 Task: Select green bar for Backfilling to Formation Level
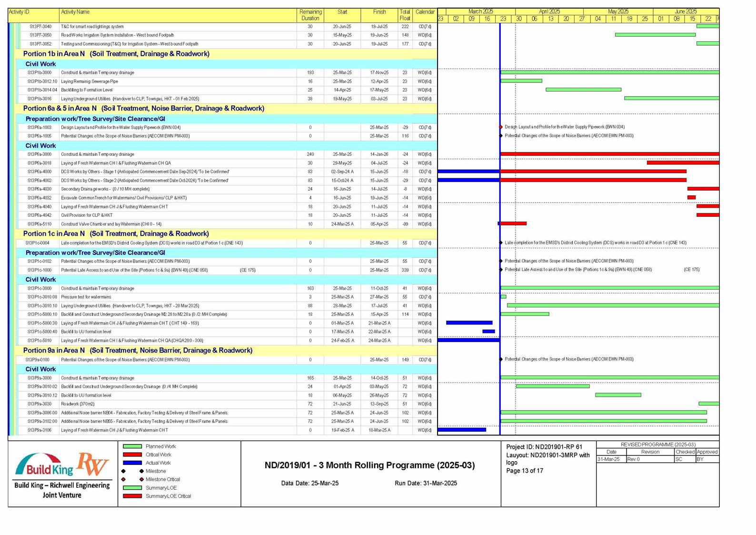pos(583,90)
